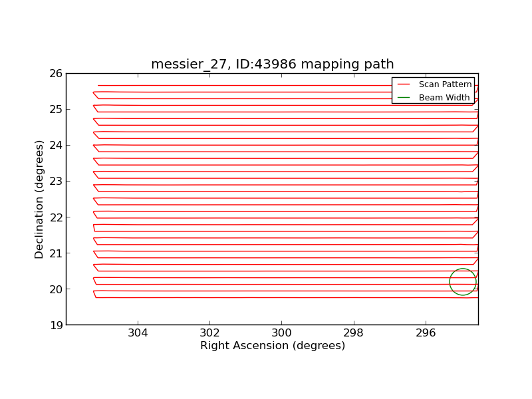Click the y-axis tick label 25

56,110
